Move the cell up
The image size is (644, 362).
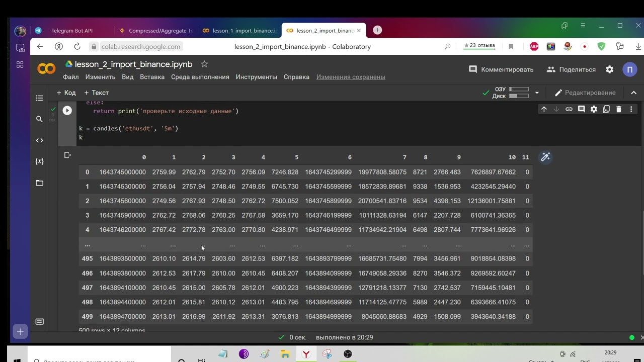[544, 109]
